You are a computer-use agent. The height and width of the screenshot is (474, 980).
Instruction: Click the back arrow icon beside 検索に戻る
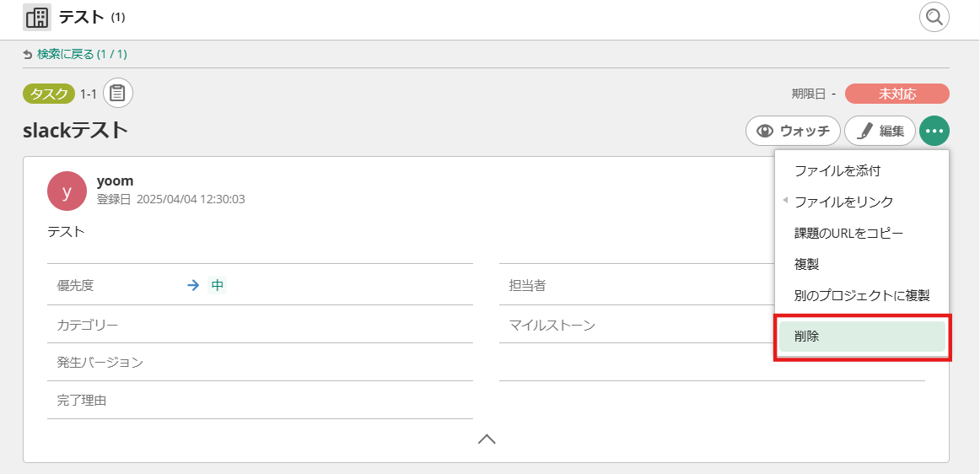(x=28, y=55)
